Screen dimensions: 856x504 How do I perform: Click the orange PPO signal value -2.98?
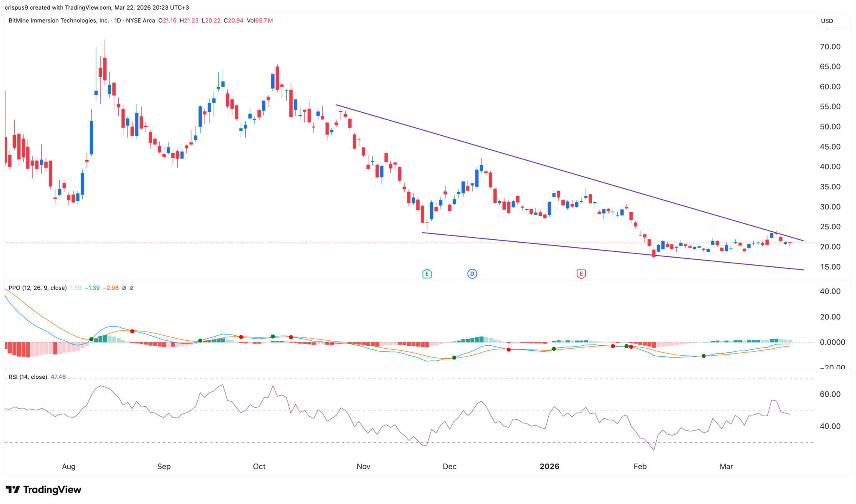tap(111, 288)
